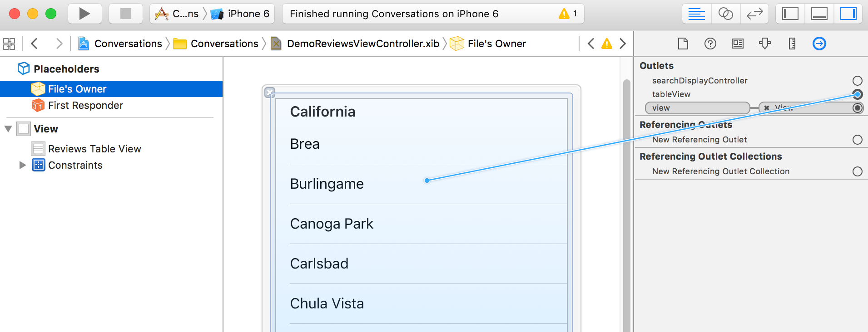The image size is (868, 332).
Task: Select the Connections inspector
Action: tap(819, 44)
